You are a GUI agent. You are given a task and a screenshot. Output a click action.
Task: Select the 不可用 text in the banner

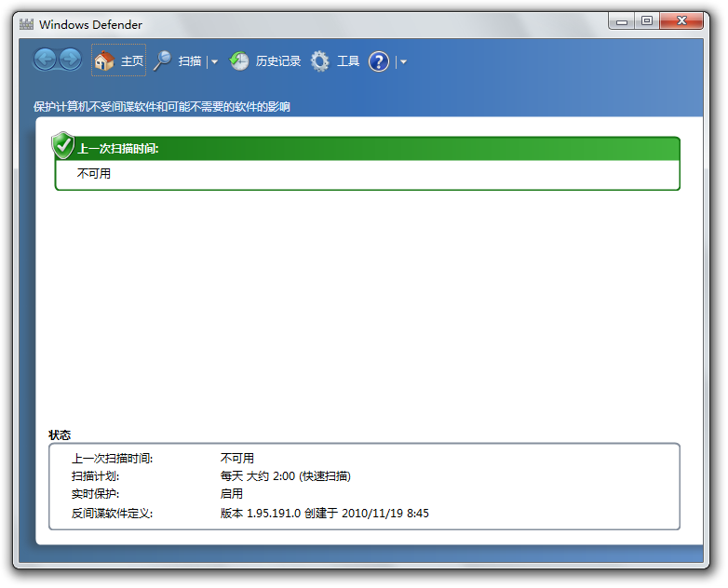click(x=93, y=174)
